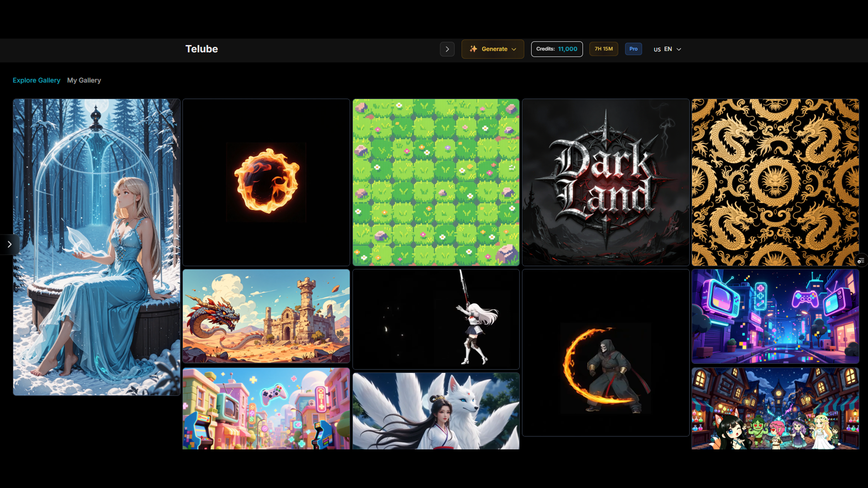Open the neon retro TV city image
868x488 pixels.
click(x=775, y=316)
